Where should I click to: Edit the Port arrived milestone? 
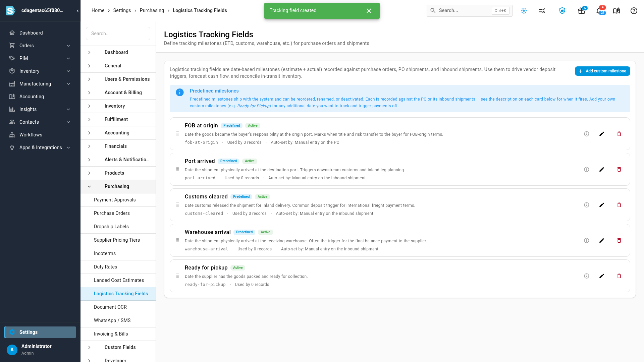point(602,170)
